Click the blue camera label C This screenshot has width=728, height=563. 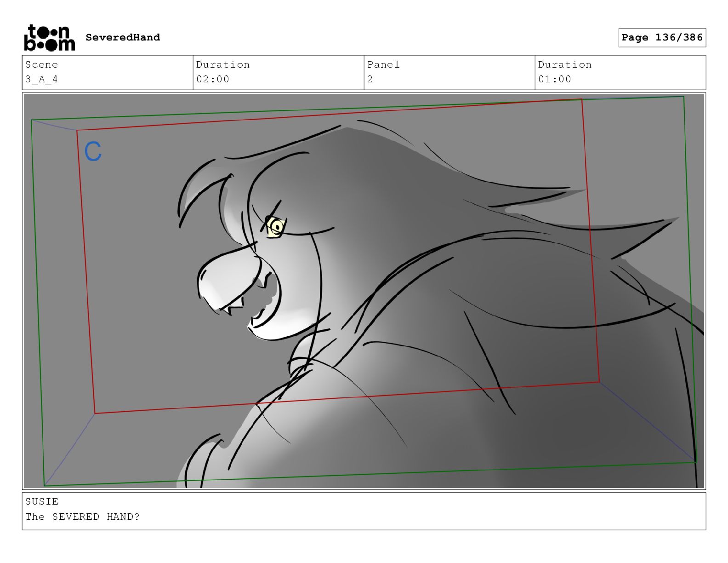(x=93, y=151)
